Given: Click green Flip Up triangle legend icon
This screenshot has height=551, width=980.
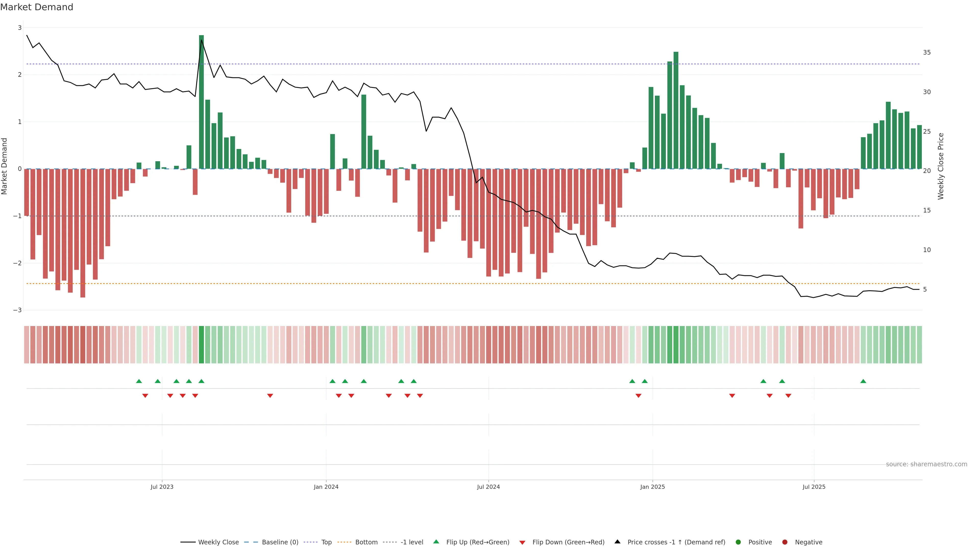Looking at the screenshot, I should click(436, 542).
